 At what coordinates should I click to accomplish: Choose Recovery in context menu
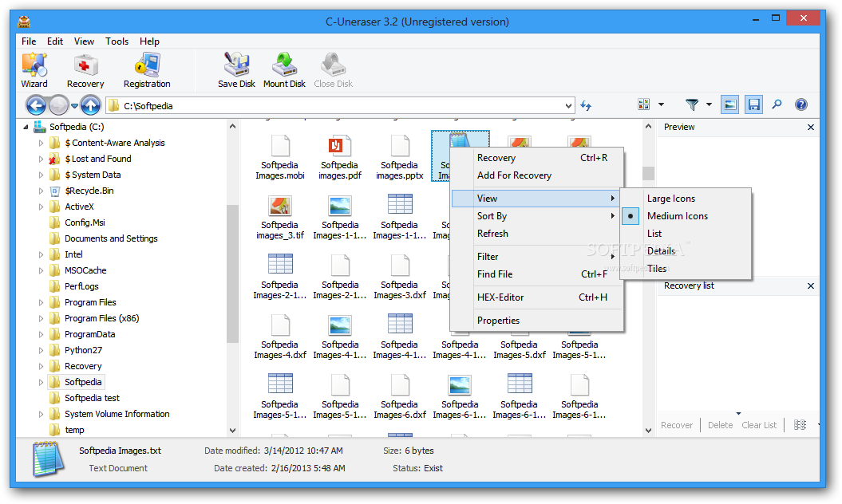[537, 158]
